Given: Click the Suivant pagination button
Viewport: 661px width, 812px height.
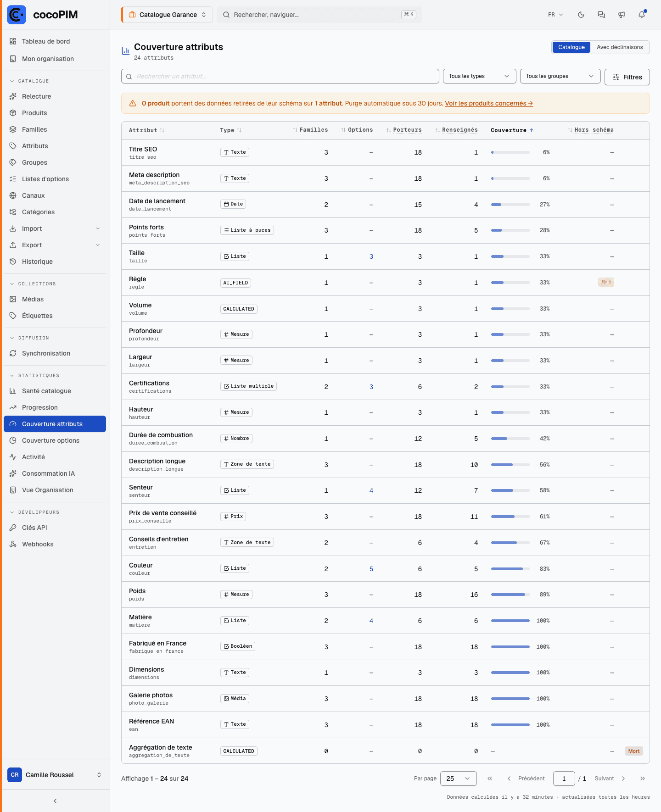Looking at the screenshot, I should point(610,779).
